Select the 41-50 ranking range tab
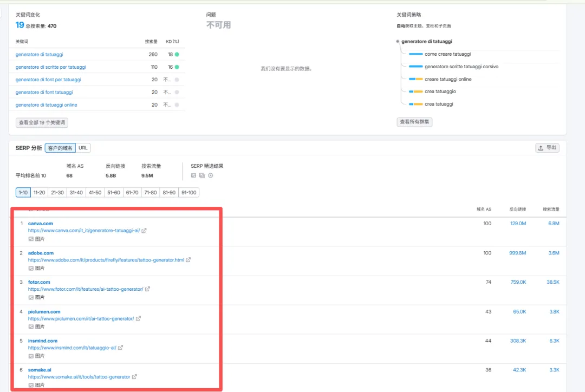 tap(95, 192)
